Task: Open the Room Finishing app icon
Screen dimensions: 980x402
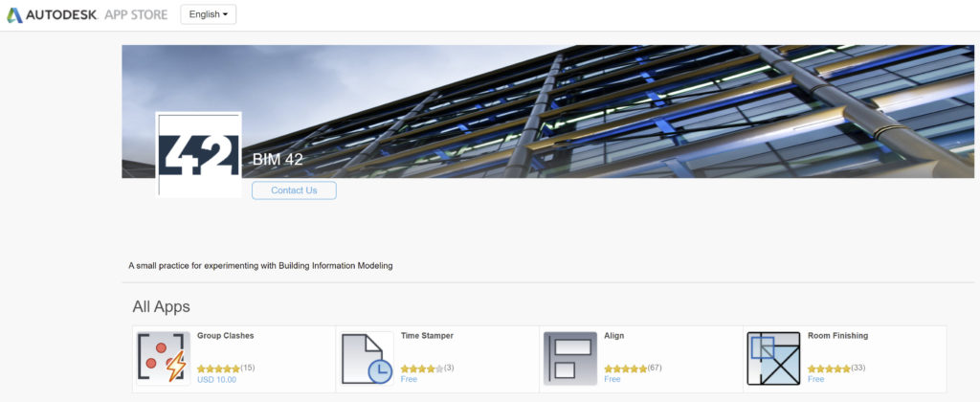Action: pos(773,358)
